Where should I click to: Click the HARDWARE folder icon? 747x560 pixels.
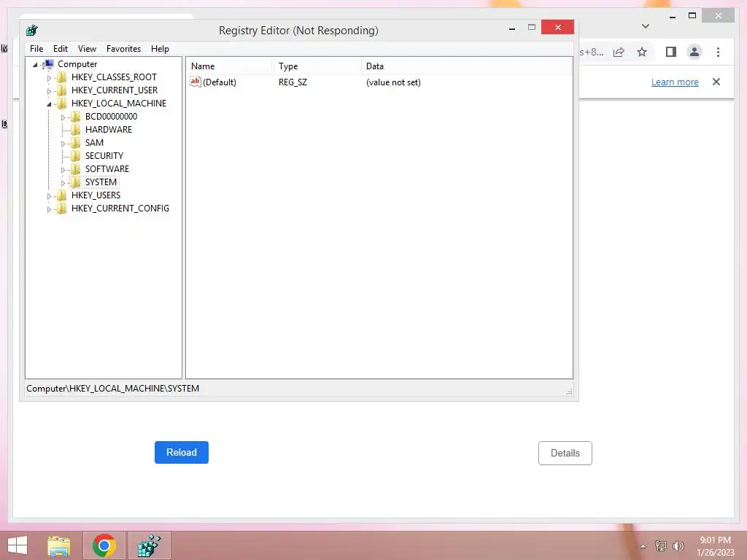pos(75,130)
